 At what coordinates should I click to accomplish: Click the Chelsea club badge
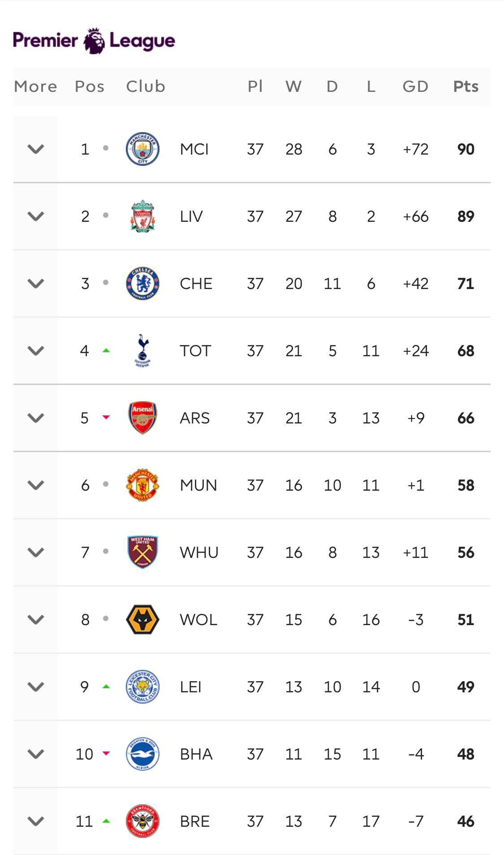[142, 283]
